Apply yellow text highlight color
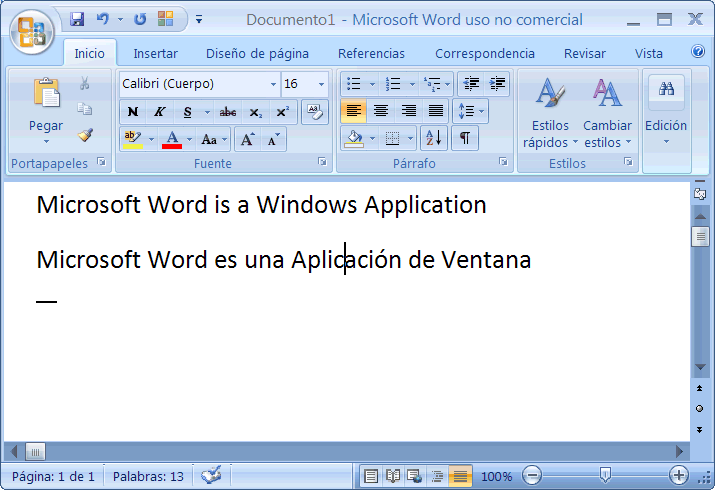Viewport: 715px width, 490px height. (133, 139)
